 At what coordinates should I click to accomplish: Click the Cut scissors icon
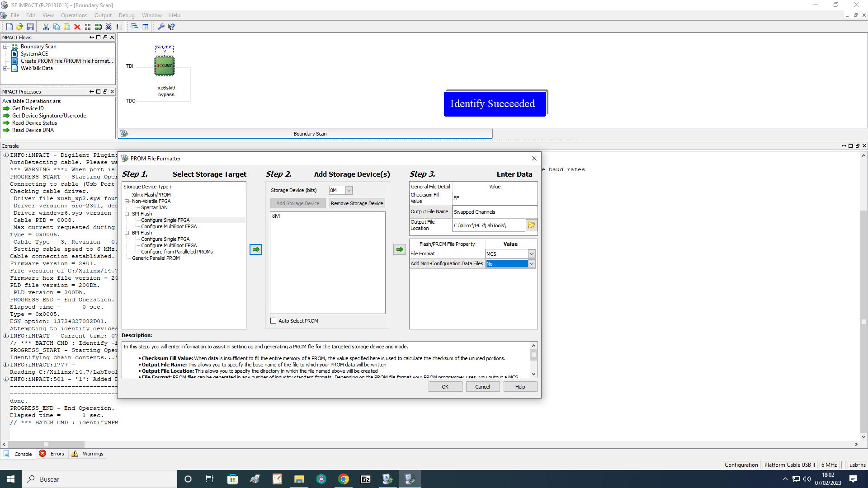(46, 27)
